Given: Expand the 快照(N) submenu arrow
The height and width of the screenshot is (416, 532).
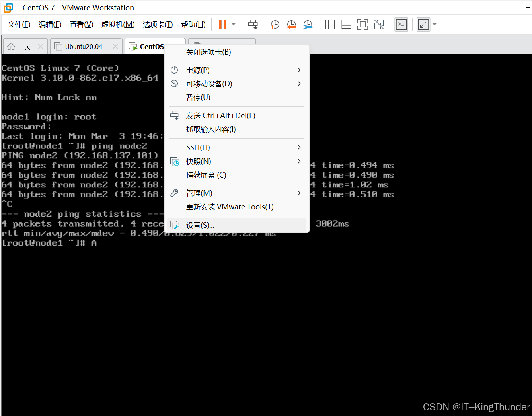Looking at the screenshot, I should coord(299,161).
